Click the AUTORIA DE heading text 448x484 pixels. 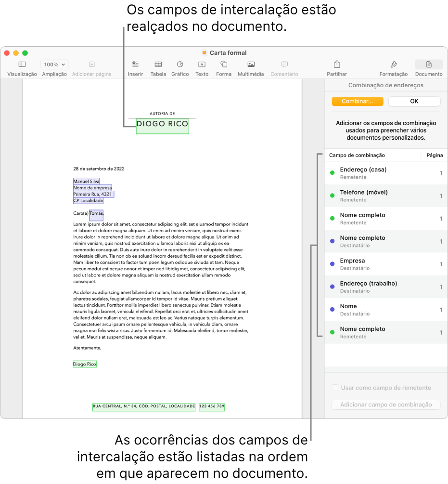click(162, 114)
